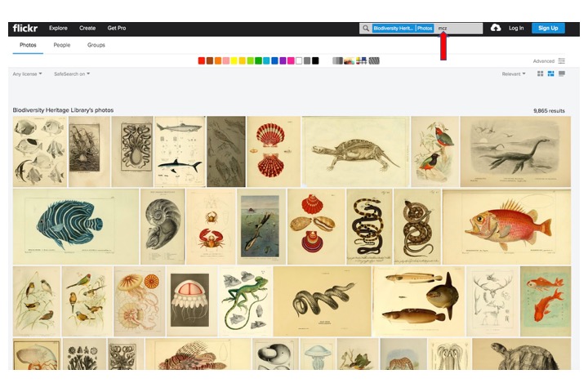588x392 pixels.
Task: Filter by white color swatch
Action: [299, 60]
